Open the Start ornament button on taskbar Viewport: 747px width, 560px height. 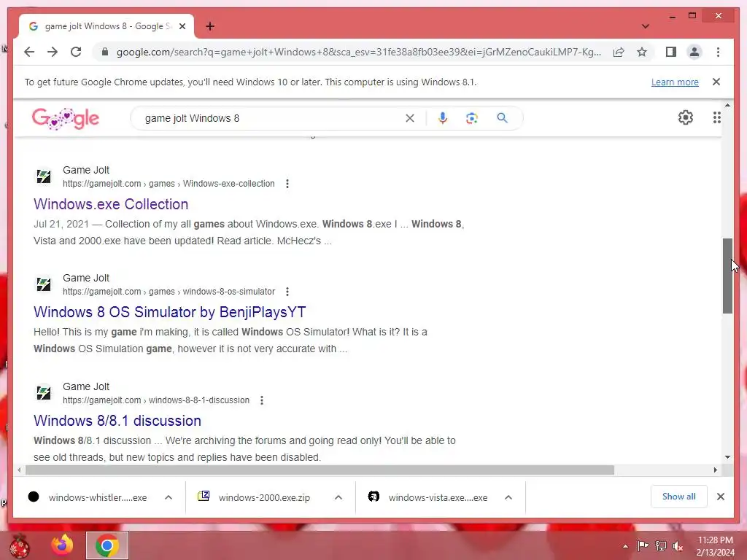pyautogui.click(x=20, y=545)
